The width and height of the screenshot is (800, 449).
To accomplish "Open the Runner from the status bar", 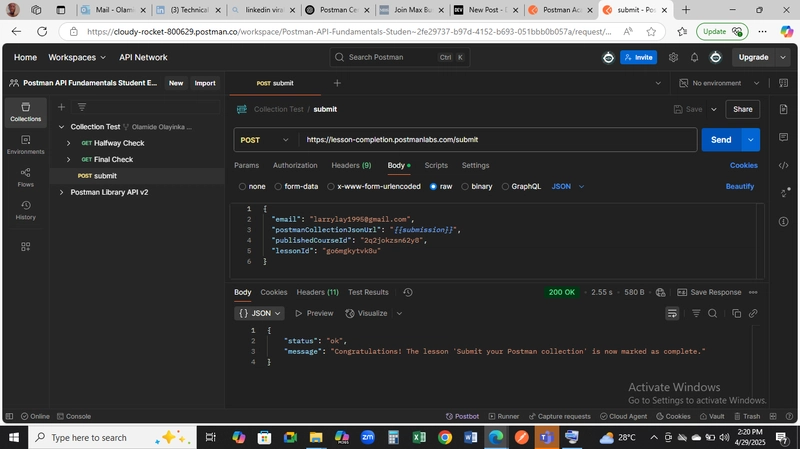I will click(504, 416).
